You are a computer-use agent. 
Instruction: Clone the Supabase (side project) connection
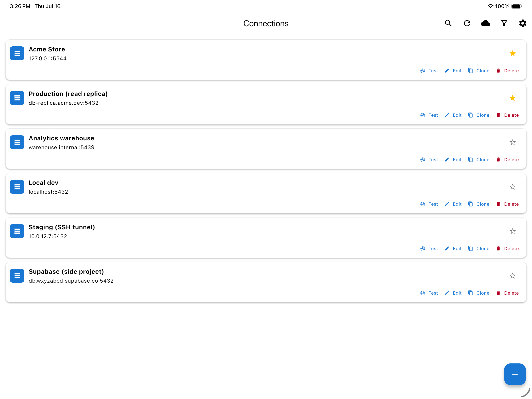point(479,293)
